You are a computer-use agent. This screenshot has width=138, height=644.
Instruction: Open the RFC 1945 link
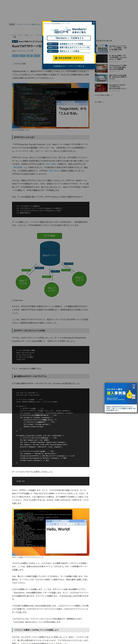pyautogui.click(x=51, y=164)
